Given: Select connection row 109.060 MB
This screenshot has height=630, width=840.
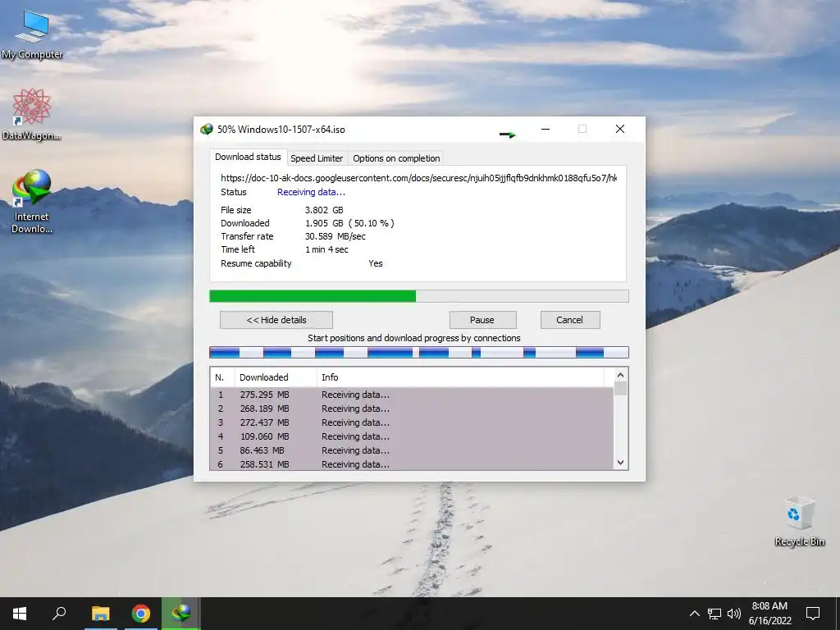Looking at the screenshot, I should 412,436.
